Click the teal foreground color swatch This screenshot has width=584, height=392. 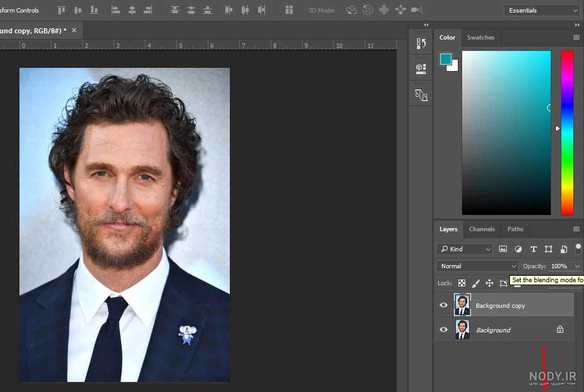coord(445,59)
